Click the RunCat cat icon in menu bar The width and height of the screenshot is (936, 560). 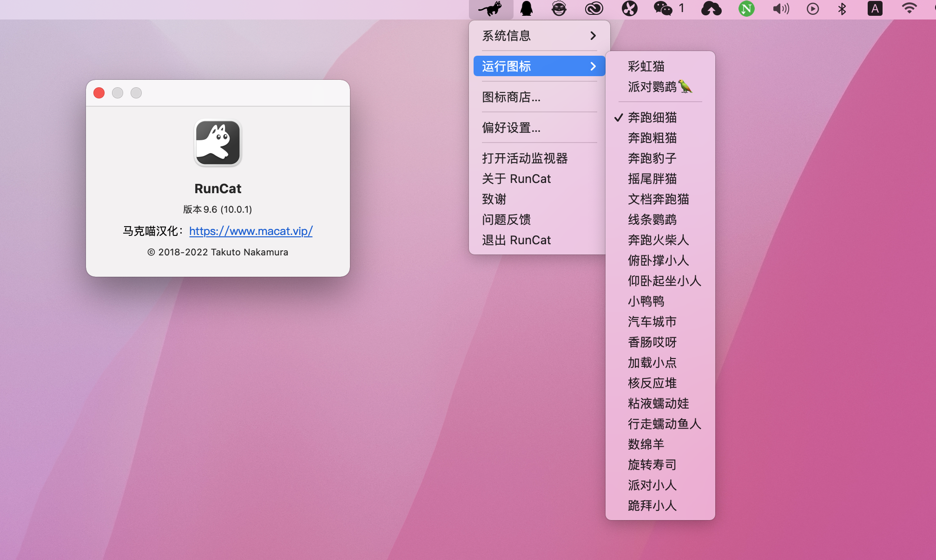[x=491, y=9]
